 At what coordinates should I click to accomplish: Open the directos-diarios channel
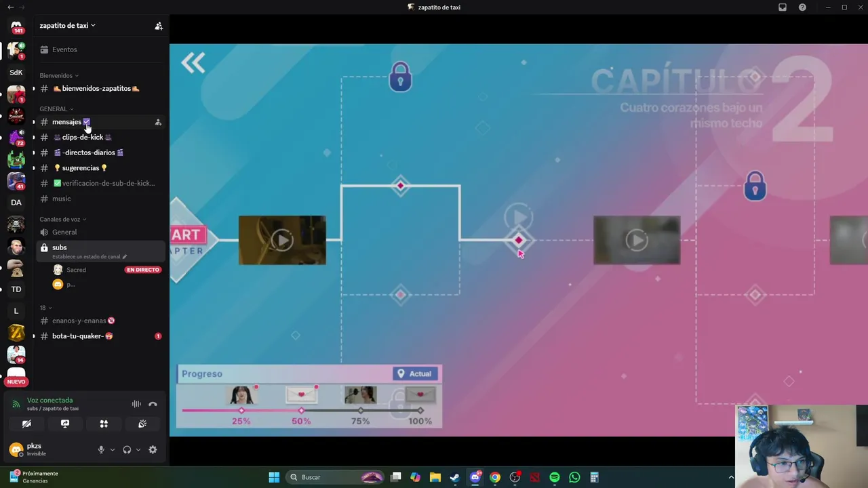coord(88,152)
